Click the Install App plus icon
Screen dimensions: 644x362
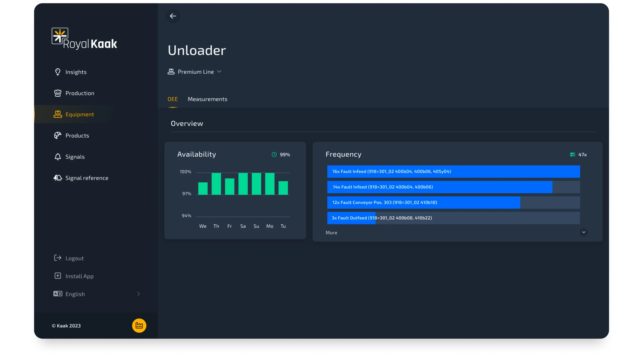click(58, 276)
